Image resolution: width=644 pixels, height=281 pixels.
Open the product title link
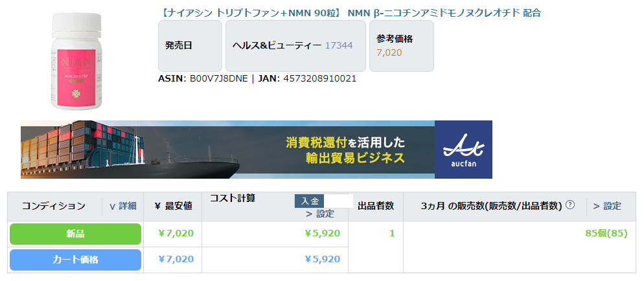coord(350,12)
